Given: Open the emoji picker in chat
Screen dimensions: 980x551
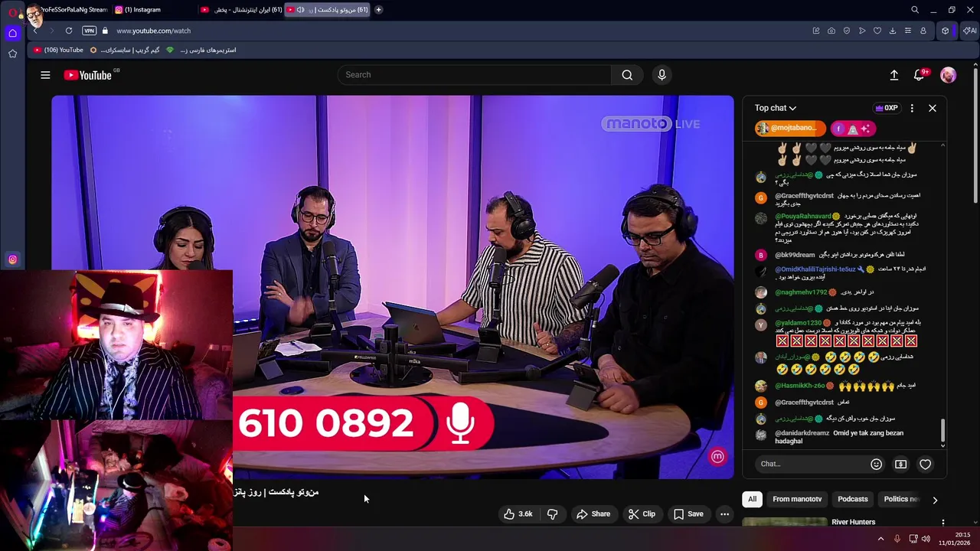Looking at the screenshot, I should (876, 464).
